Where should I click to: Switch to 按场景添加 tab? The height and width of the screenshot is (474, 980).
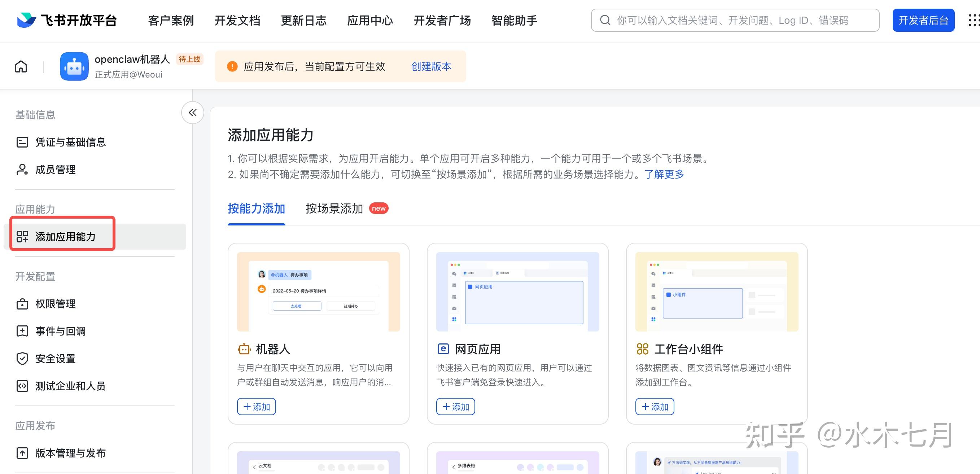(334, 209)
